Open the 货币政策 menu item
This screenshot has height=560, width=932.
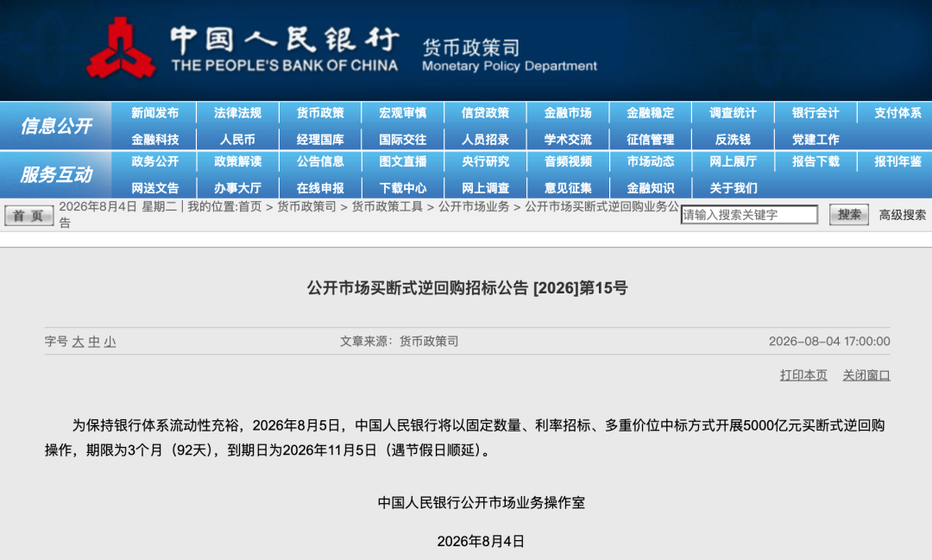(x=320, y=113)
